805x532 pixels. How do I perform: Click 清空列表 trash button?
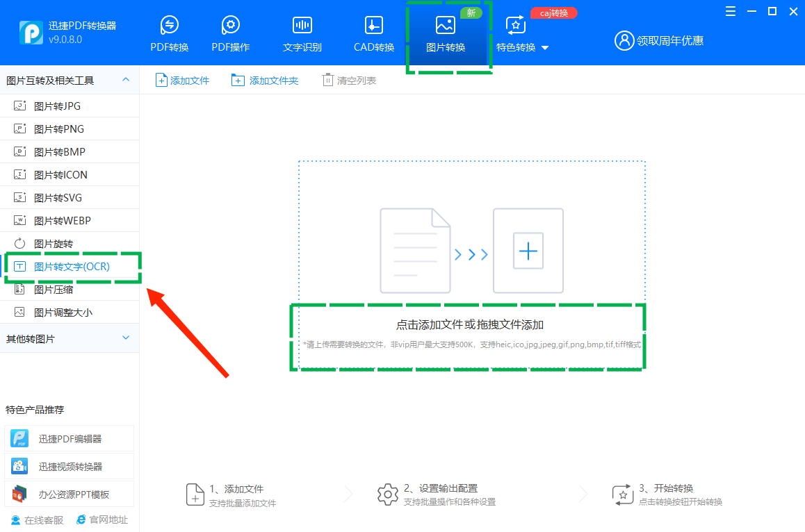click(349, 81)
